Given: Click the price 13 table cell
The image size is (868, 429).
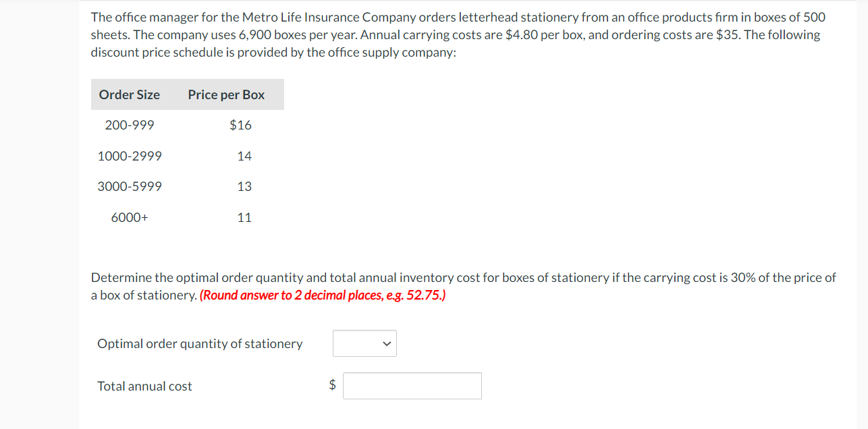Looking at the screenshot, I should (x=244, y=186).
